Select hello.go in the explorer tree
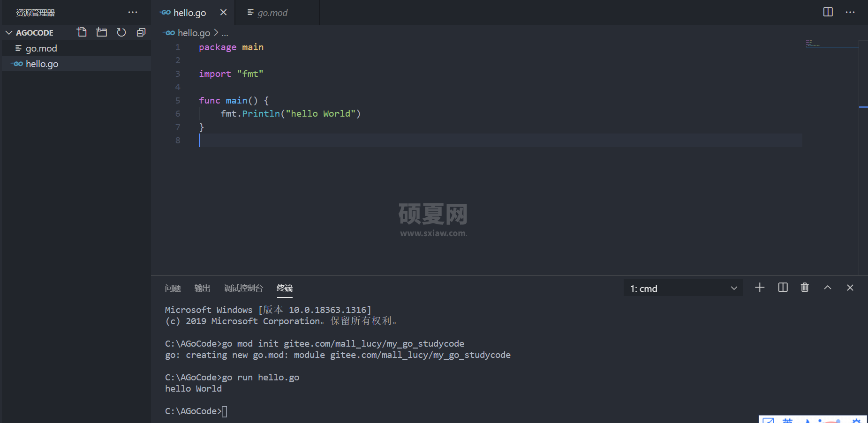 click(x=76, y=64)
